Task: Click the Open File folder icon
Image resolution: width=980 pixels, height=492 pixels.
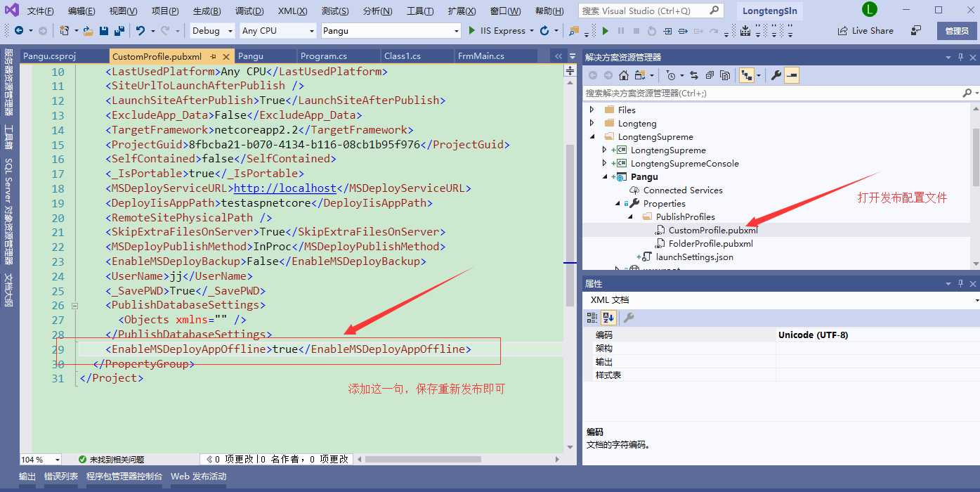Action: coord(88,31)
